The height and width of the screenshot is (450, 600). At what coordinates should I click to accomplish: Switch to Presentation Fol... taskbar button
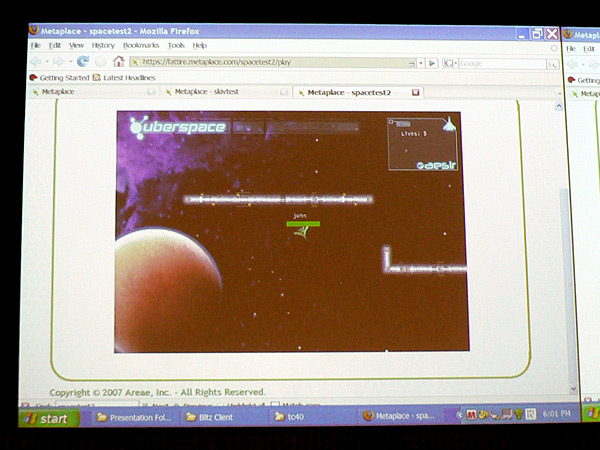coord(134,417)
